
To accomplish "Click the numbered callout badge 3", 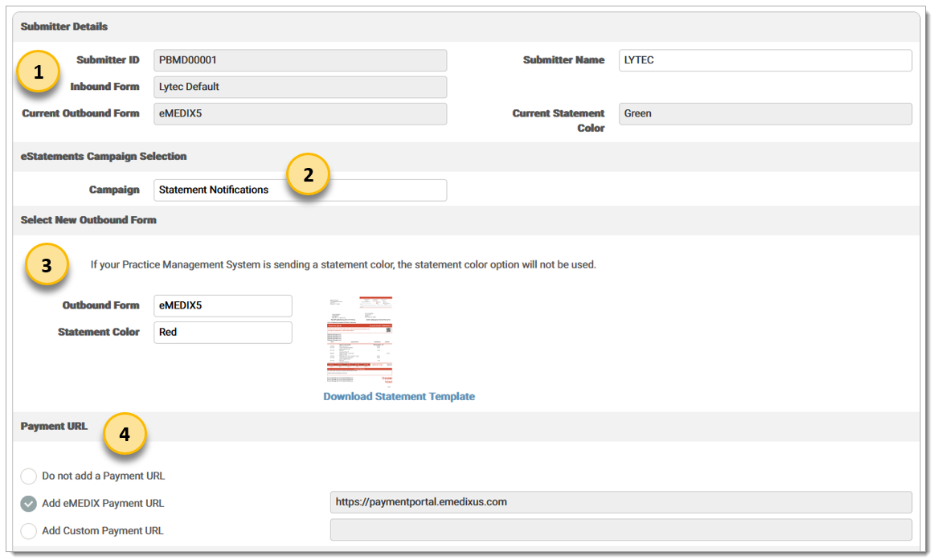I will [x=47, y=265].
